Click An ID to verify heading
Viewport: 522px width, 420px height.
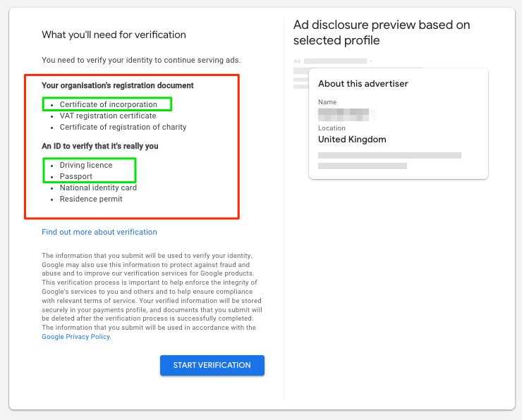[x=99, y=146]
